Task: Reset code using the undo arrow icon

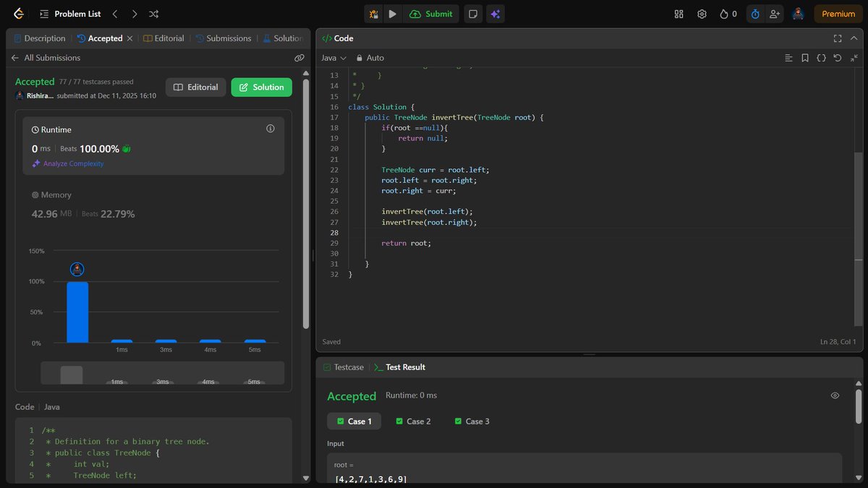Action: [x=837, y=57]
